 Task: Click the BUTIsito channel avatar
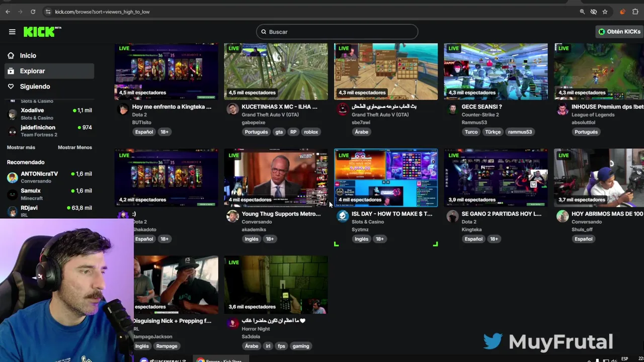pyautogui.click(x=123, y=110)
